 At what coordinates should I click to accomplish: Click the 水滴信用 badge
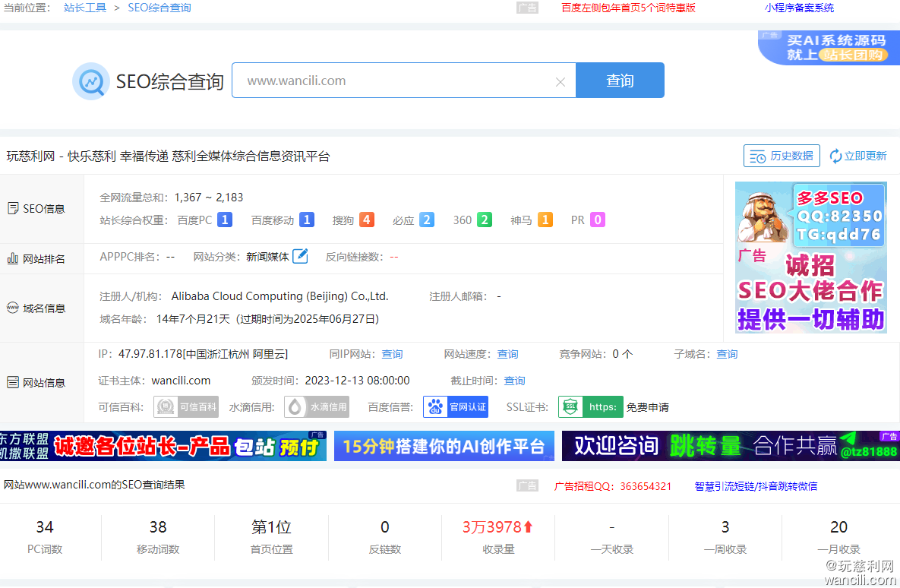pos(317,407)
